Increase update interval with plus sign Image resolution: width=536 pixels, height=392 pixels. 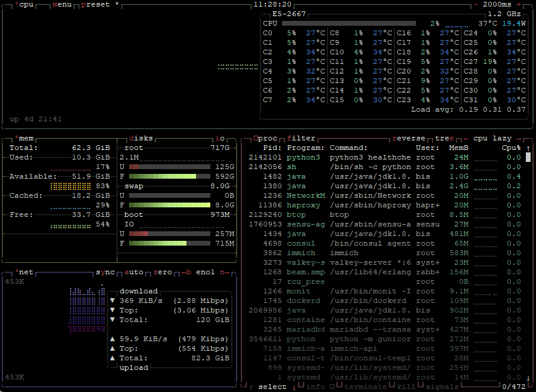click(x=519, y=4)
